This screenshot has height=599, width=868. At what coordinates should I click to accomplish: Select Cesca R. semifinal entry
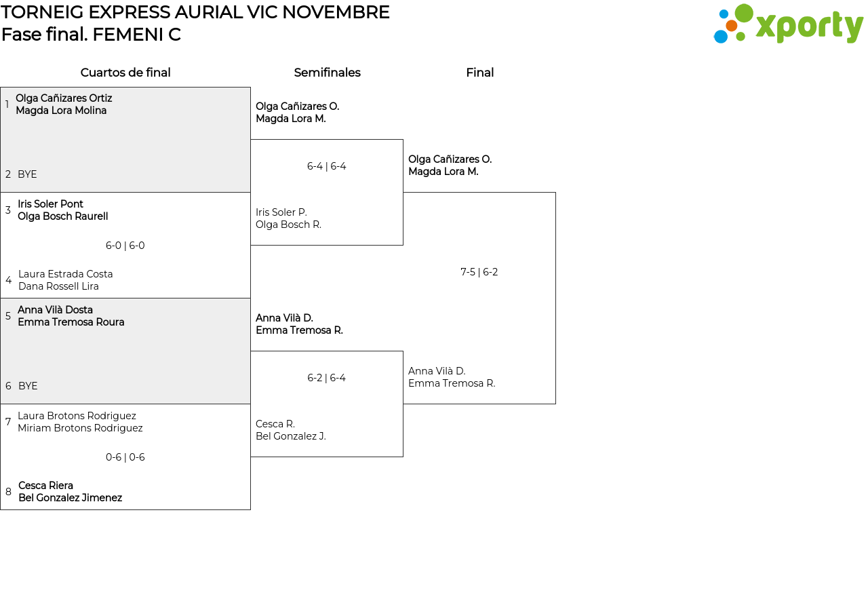(x=290, y=430)
